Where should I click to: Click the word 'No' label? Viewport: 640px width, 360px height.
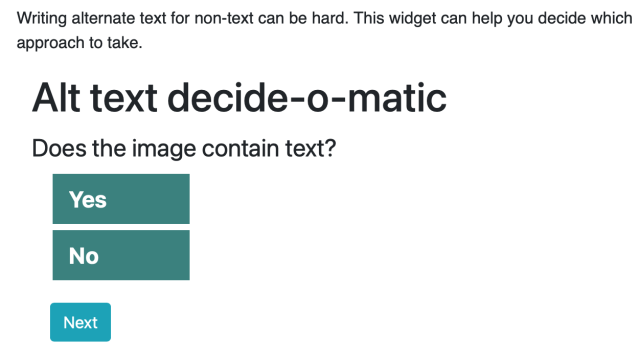point(84,256)
